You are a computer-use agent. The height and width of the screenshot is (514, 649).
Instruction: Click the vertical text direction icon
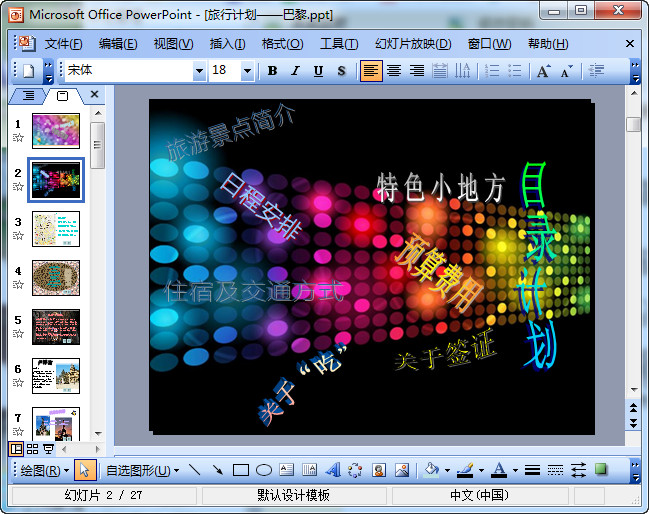(x=463, y=71)
